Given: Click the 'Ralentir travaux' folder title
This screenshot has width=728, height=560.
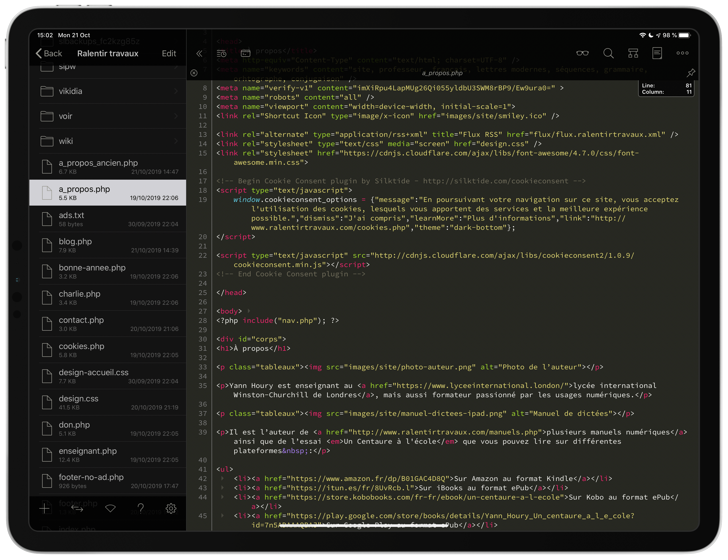Looking at the screenshot, I should 108,53.
